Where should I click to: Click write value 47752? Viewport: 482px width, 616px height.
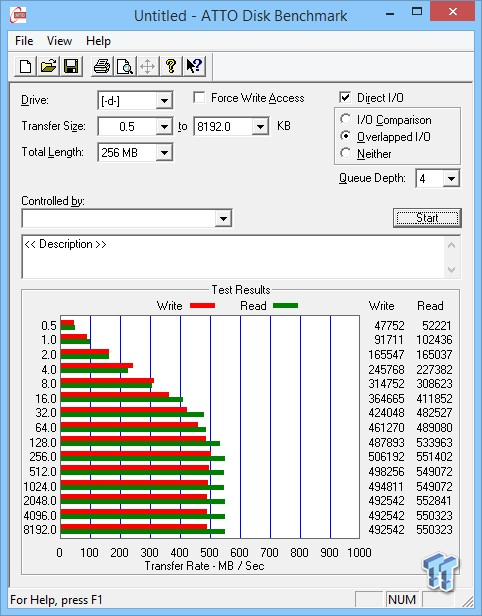(x=389, y=326)
